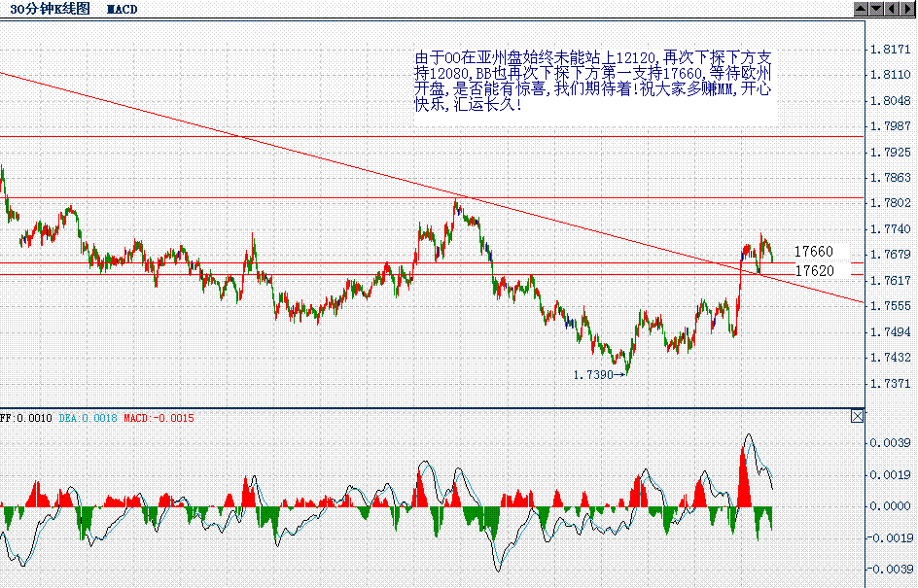Viewport: 918px width, 588px height.
Task: Click the 0.0039 value on the MACD axis
Action: tap(890, 443)
